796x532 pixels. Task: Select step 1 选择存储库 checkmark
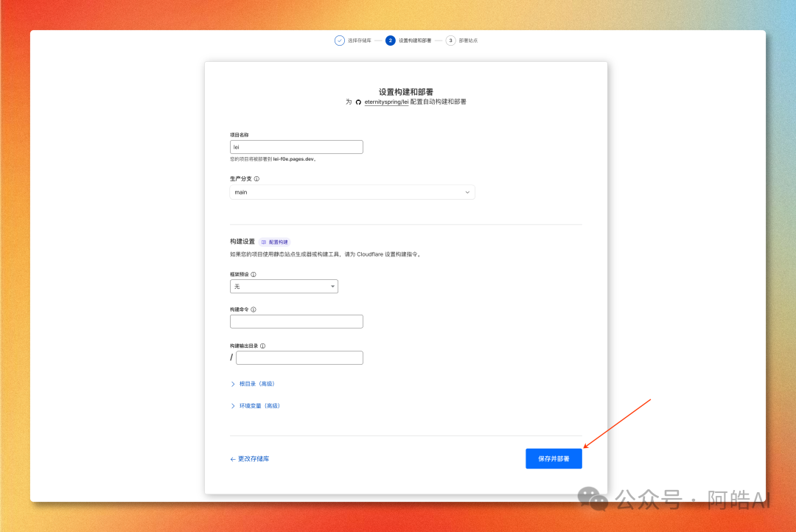[340, 41]
